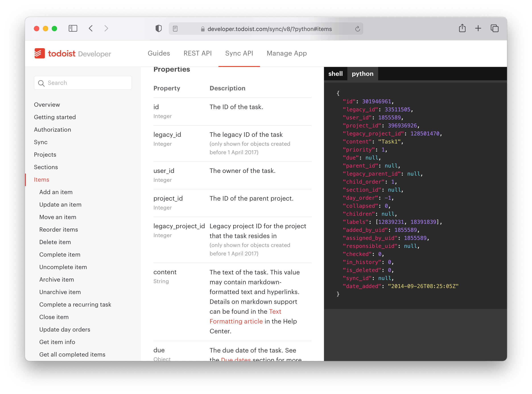
Task: Toggle Safari's sidebar icon
Action: (x=73, y=28)
